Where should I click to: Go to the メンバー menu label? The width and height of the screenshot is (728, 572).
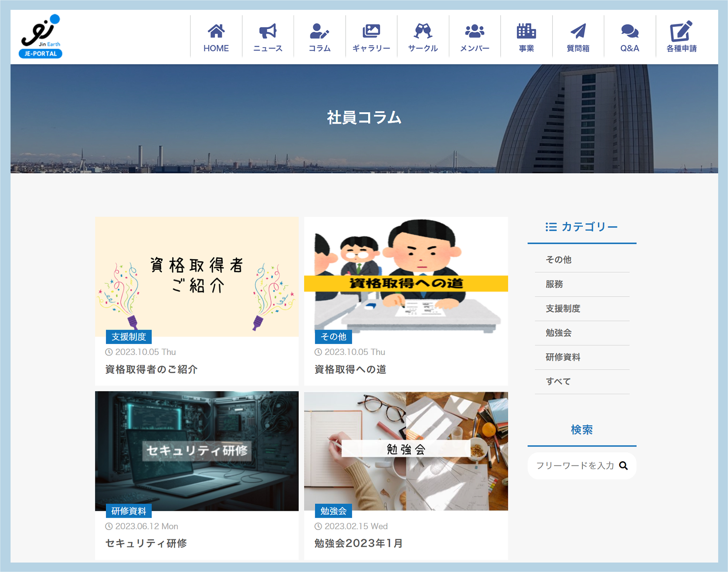click(475, 48)
